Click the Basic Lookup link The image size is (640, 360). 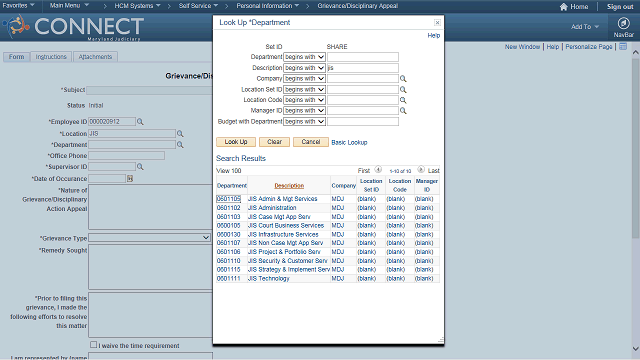[349, 142]
